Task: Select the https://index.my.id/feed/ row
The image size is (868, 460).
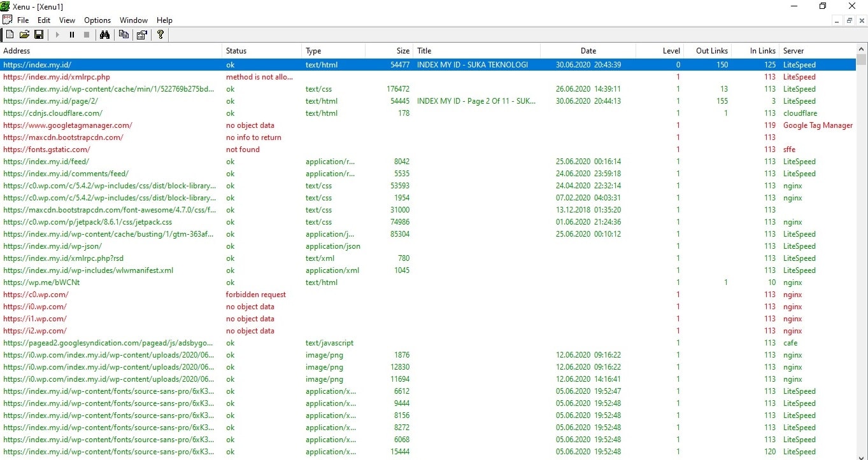Action: (428, 161)
